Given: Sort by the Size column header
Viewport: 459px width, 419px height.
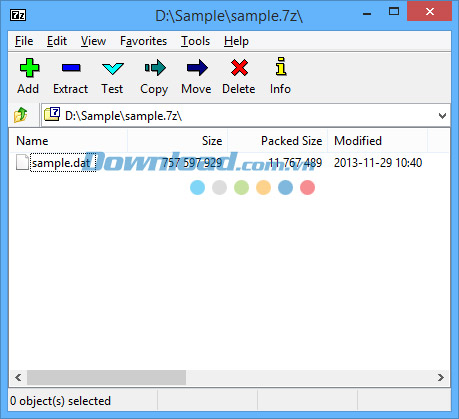Looking at the screenshot, I should pyautogui.click(x=178, y=141).
